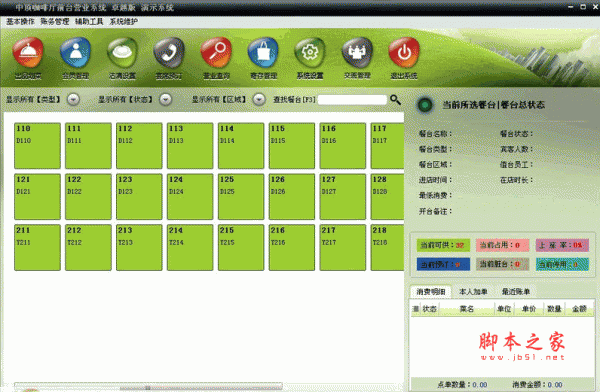This screenshot has height=392, width=600.
Task: Select table 121 tile
Action: (38, 196)
